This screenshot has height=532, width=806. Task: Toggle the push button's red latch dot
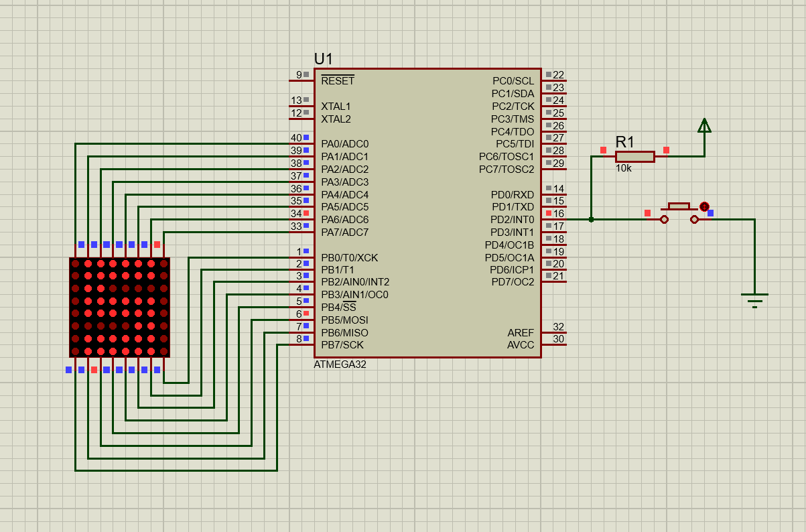[704, 206]
